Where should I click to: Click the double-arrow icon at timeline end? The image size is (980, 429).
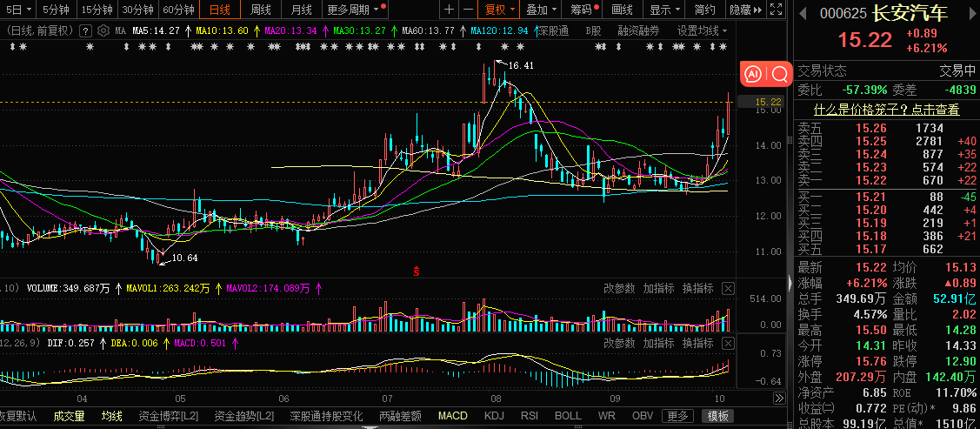(x=779, y=399)
